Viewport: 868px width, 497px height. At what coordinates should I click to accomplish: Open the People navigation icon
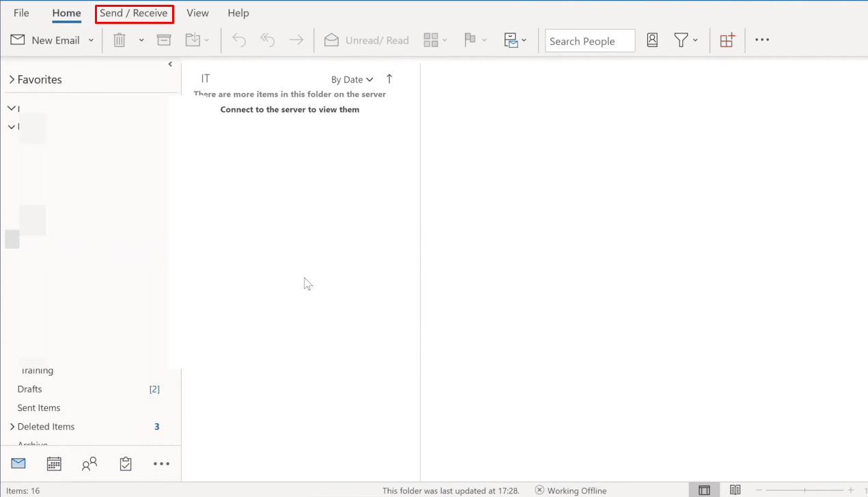[x=89, y=464]
